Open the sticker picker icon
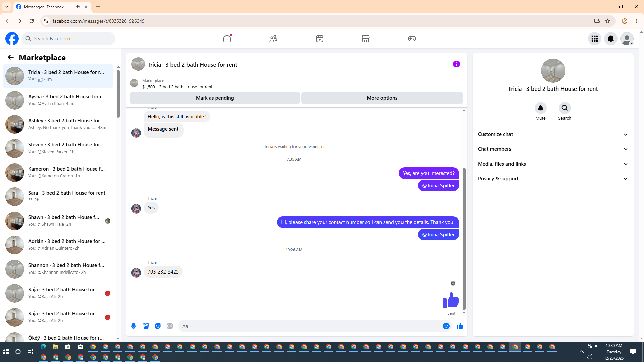Screen dimensions: 644x362 click(x=158, y=326)
